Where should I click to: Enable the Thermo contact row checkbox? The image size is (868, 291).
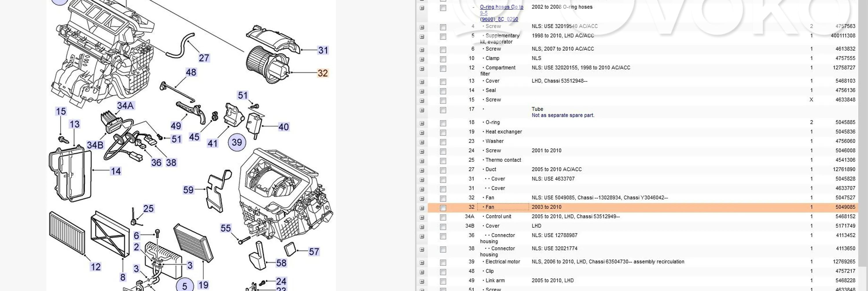(x=443, y=161)
